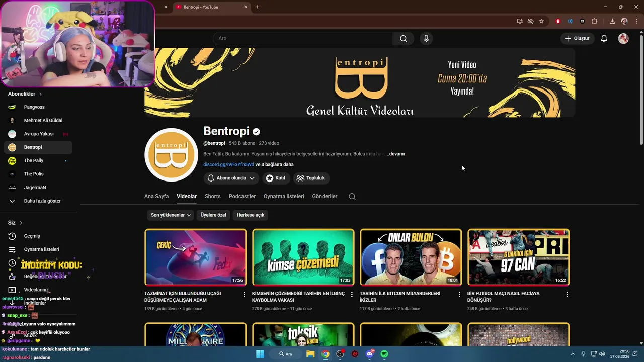The height and width of the screenshot is (362, 644).
Task: Play the kimse çözemedi thumbnail
Action: coord(303,257)
